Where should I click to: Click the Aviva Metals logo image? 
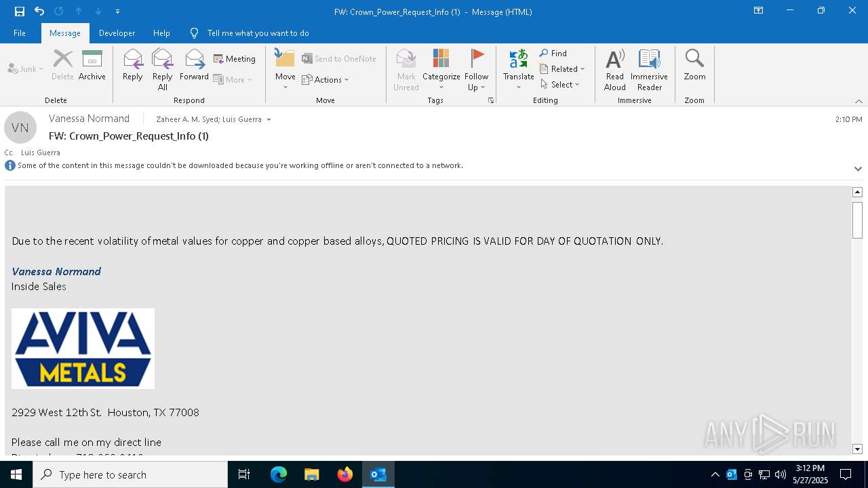click(x=83, y=348)
